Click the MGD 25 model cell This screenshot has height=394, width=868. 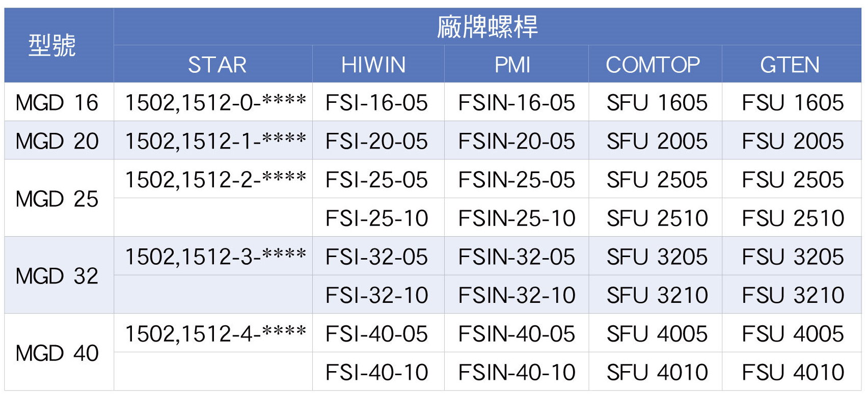(x=57, y=199)
